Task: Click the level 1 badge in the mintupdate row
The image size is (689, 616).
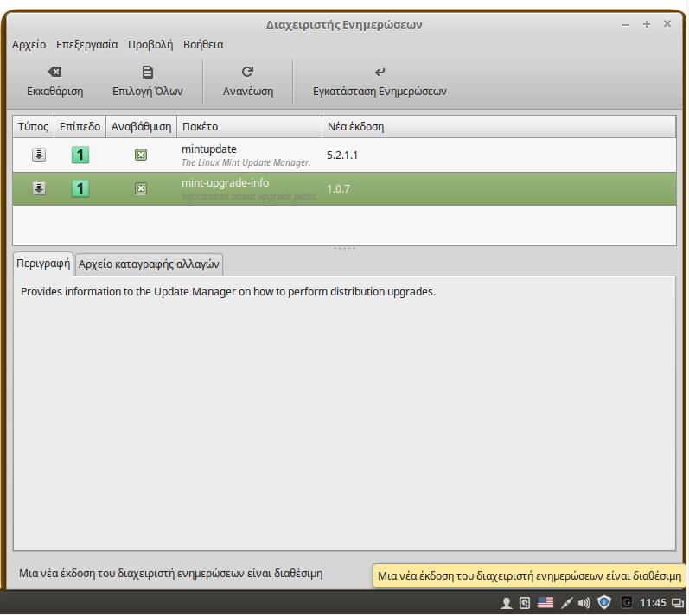Action: (x=80, y=155)
